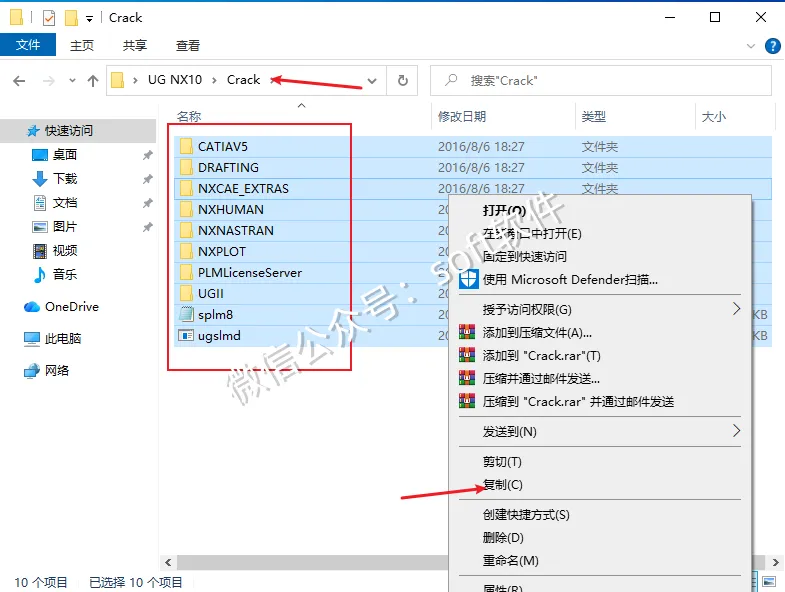Select the splm8 file icon

pos(186,315)
